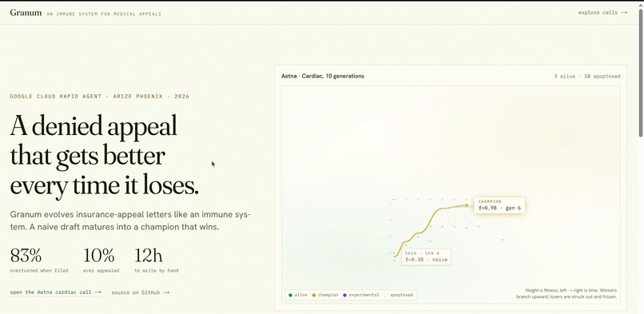Follow the source on GitHub link
Screen dimensions: 644x314
coord(140,292)
